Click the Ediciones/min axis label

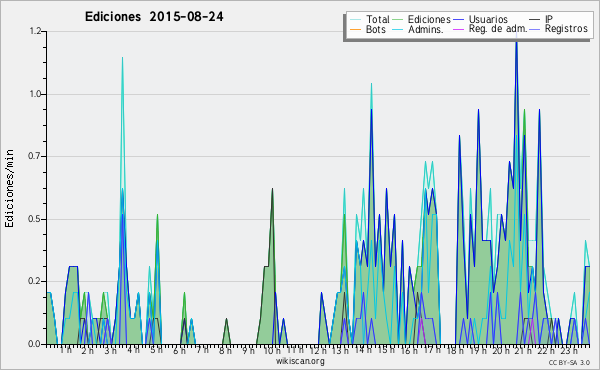pyautogui.click(x=9, y=189)
